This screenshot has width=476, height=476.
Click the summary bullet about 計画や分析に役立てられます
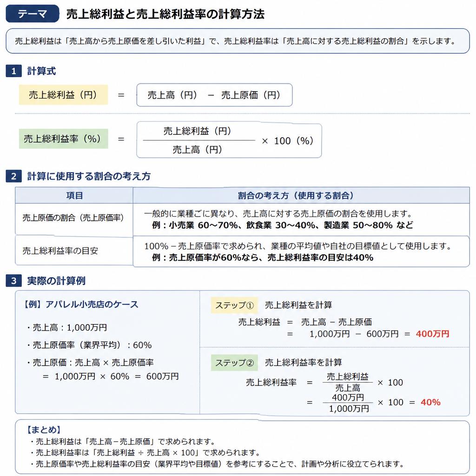217,464
